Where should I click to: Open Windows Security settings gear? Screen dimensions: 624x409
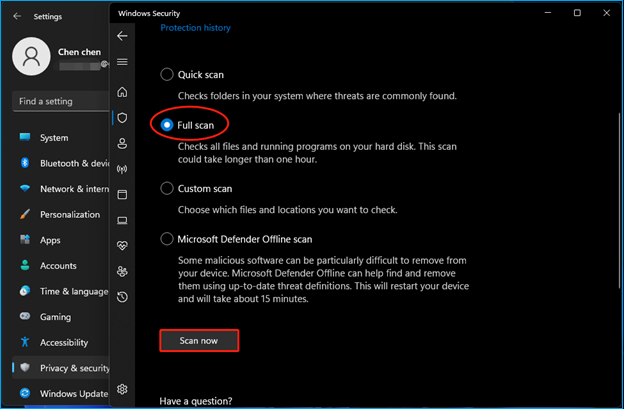(x=122, y=389)
